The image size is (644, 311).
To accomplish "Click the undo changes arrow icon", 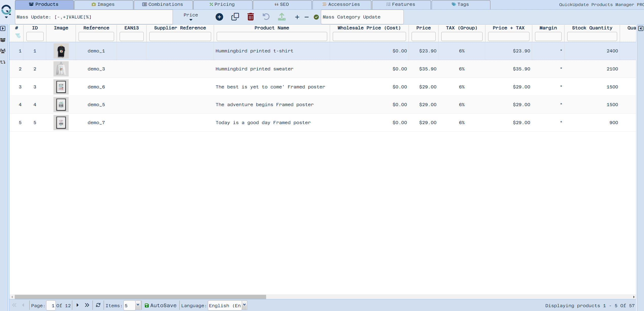I will [266, 17].
